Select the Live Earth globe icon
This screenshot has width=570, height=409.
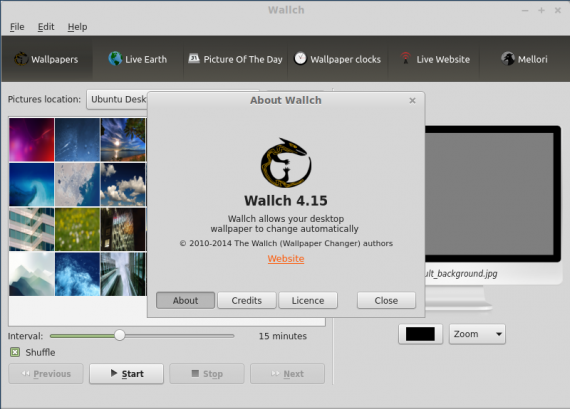(115, 59)
